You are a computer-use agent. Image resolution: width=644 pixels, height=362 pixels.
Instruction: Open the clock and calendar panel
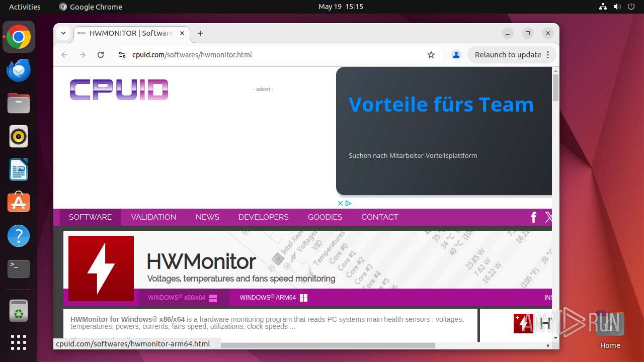click(x=341, y=7)
